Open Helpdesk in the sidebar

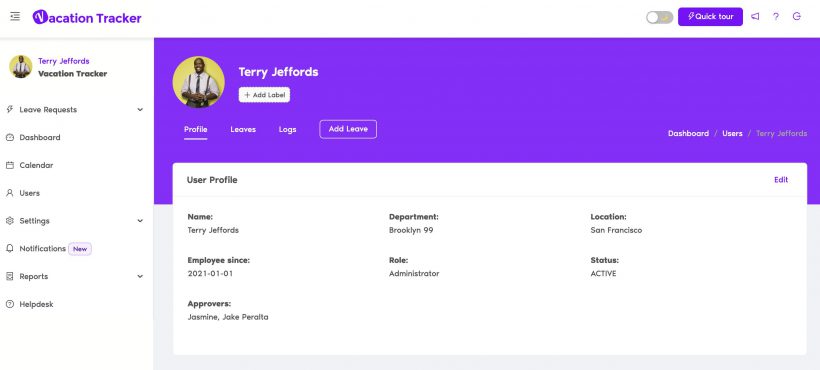coord(36,304)
